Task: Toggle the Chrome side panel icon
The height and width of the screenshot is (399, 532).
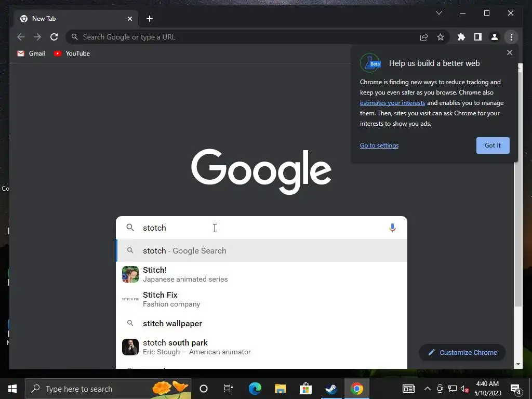Action: pyautogui.click(x=478, y=37)
